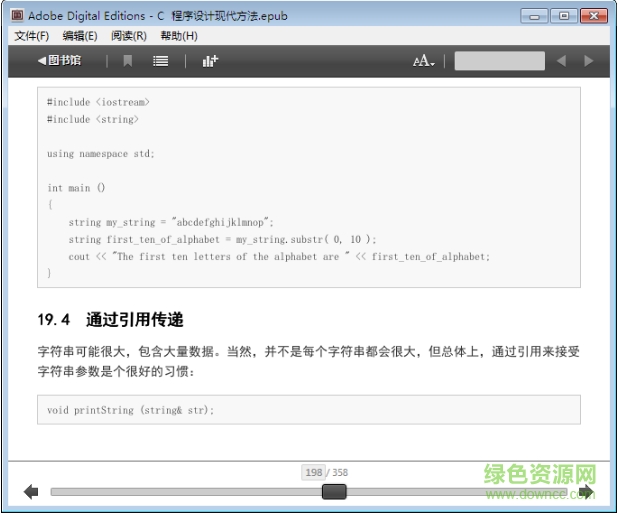Open the table of contents list icon

(x=160, y=61)
